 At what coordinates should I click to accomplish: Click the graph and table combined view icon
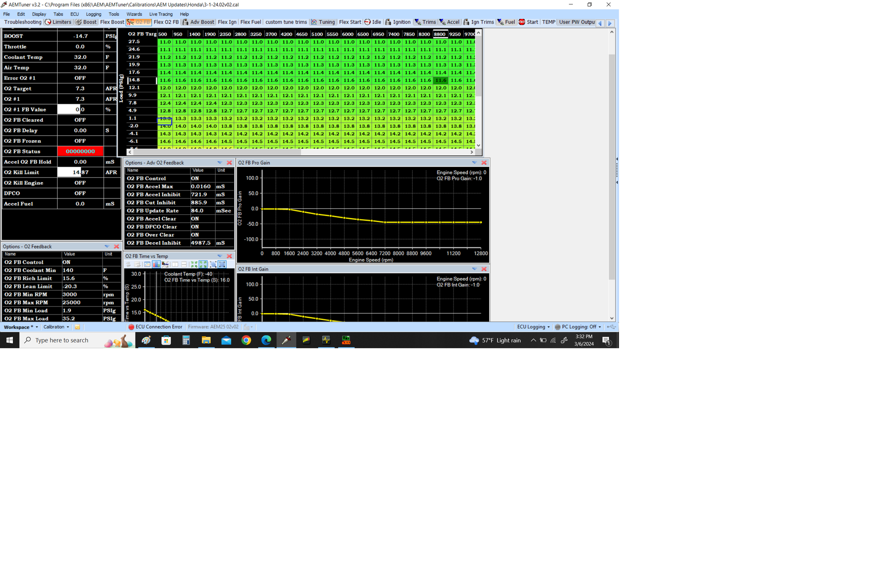(165, 264)
